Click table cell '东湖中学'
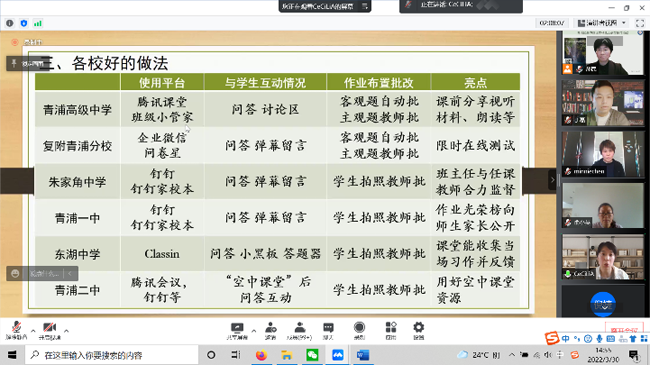Viewport: 650px width, 365px height. click(x=78, y=254)
